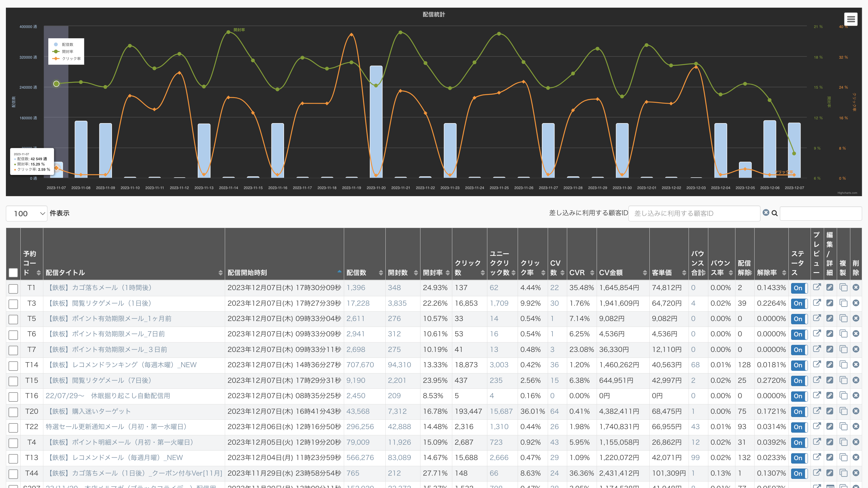Open preview for row T22

tap(817, 426)
